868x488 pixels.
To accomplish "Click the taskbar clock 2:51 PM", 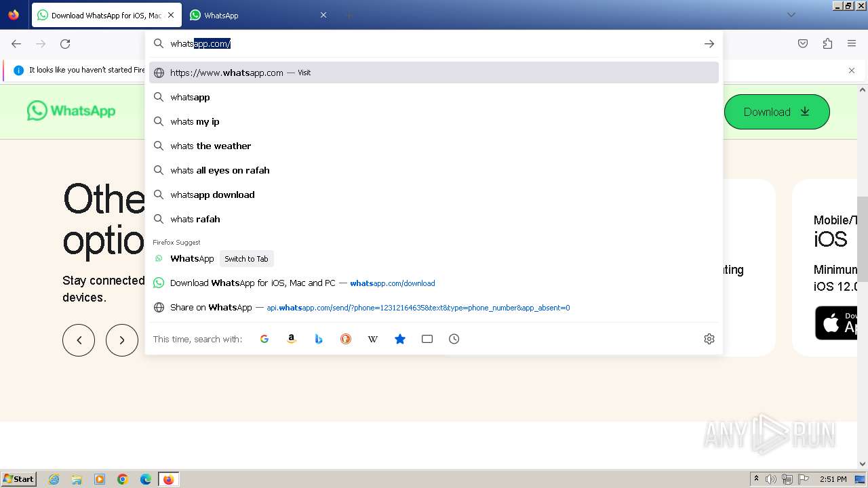I will 833,479.
